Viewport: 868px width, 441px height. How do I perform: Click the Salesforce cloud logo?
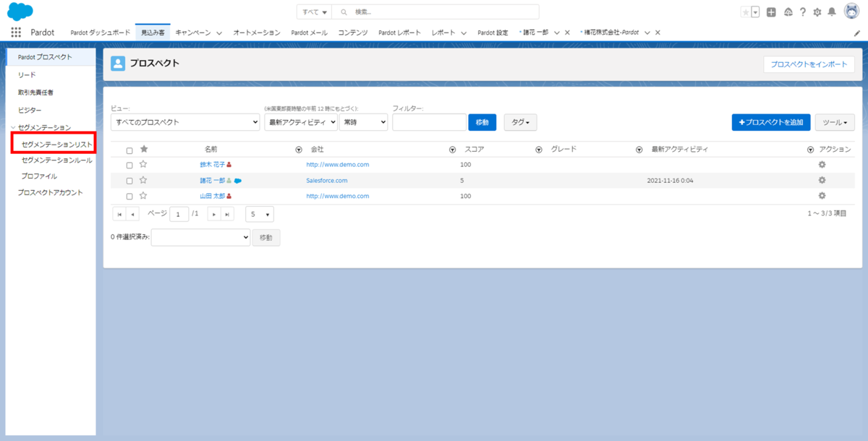coord(20,12)
